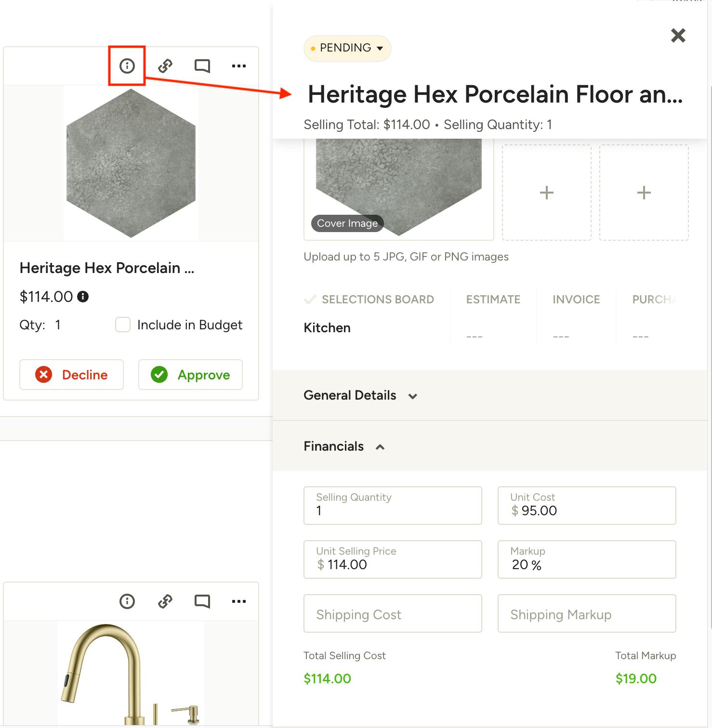Close the item details panel

(x=678, y=35)
